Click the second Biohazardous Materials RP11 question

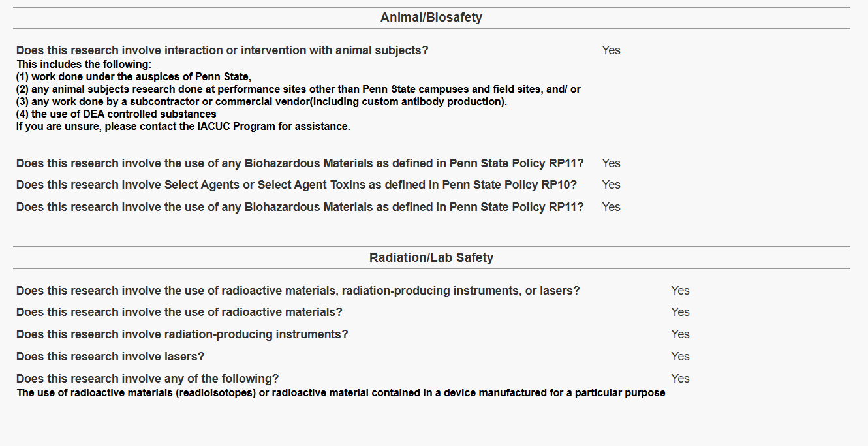pyautogui.click(x=300, y=207)
